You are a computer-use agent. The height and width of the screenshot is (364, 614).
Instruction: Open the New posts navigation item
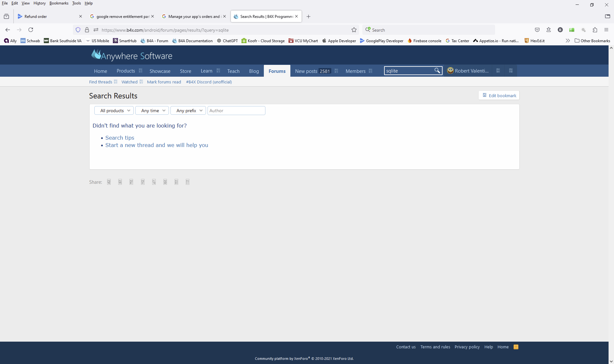pyautogui.click(x=306, y=71)
